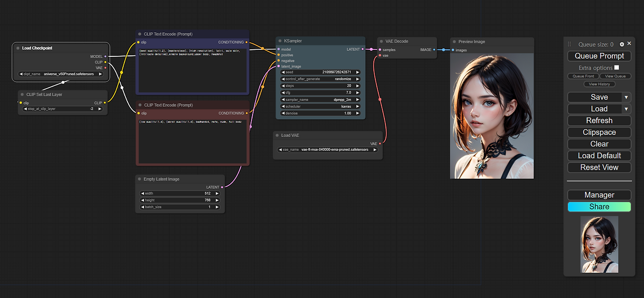
Task: Open scheduler karras selector
Action: pyautogui.click(x=320, y=106)
